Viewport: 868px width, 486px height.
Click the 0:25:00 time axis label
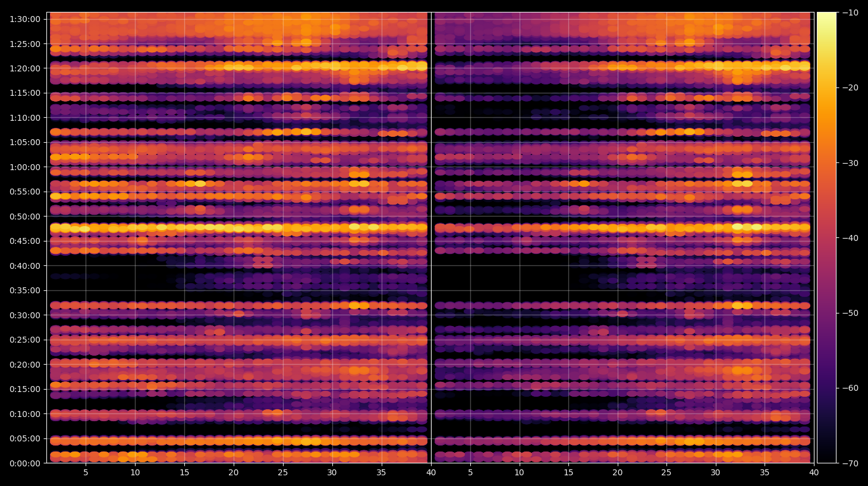point(25,340)
